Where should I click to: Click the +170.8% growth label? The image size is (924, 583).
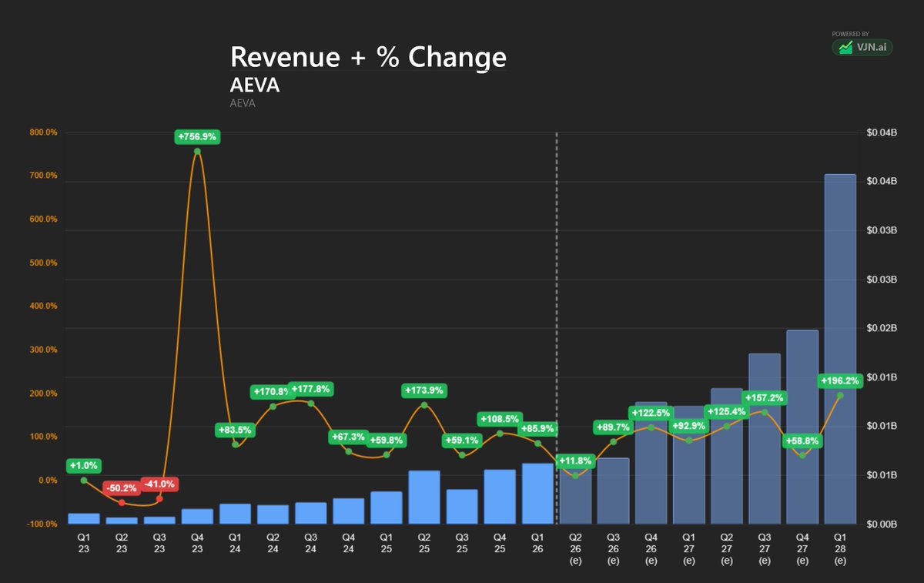pyautogui.click(x=269, y=392)
